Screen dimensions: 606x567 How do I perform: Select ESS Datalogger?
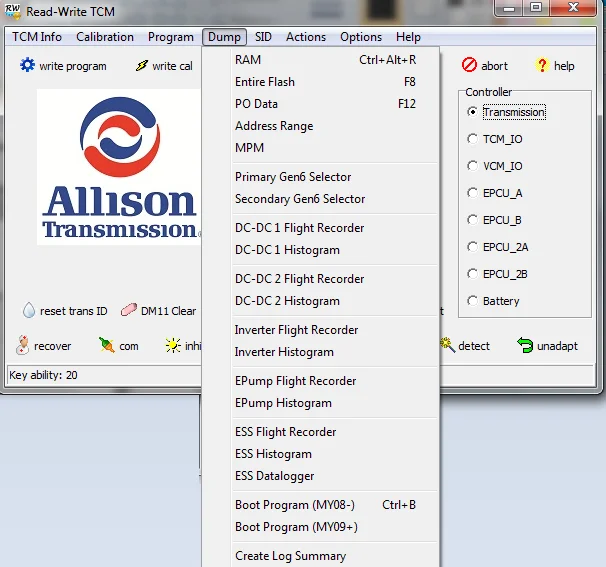(x=321, y=476)
